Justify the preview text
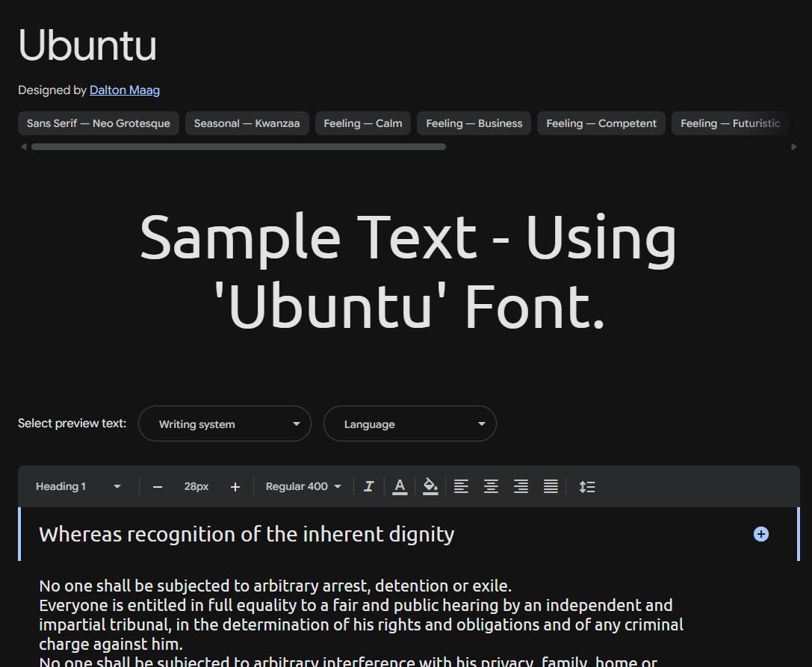 (551, 486)
